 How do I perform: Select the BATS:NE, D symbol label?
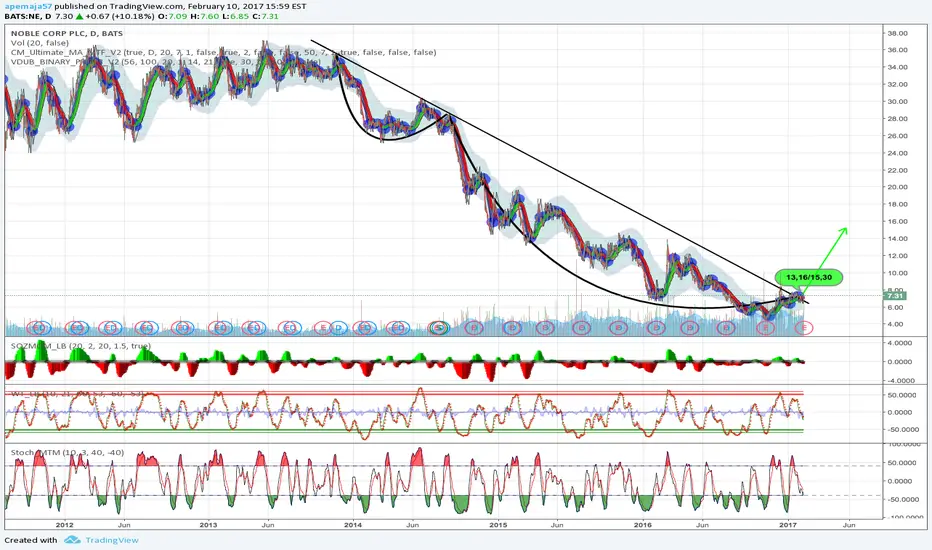27,16
